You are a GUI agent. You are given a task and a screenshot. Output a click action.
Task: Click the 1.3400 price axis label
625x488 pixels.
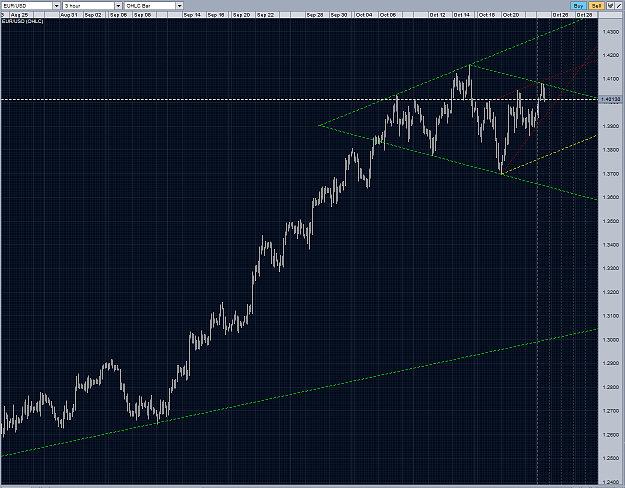click(611, 245)
